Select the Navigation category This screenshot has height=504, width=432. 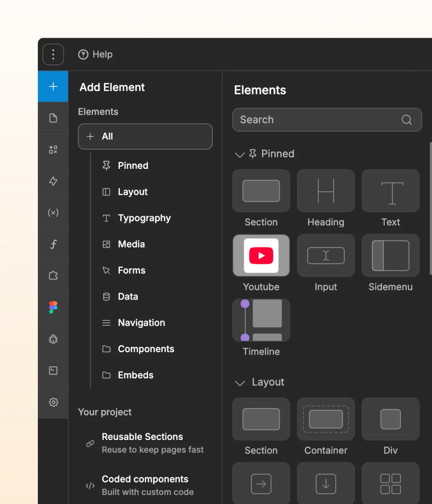(134, 323)
